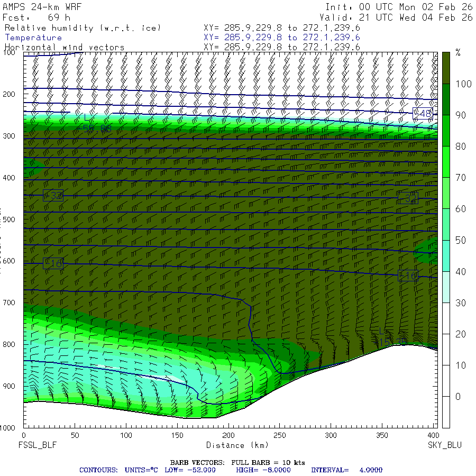Viewport: 476px width, 476px height.
Task: Click the 250 km distance axis tick
Action: tap(280, 436)
